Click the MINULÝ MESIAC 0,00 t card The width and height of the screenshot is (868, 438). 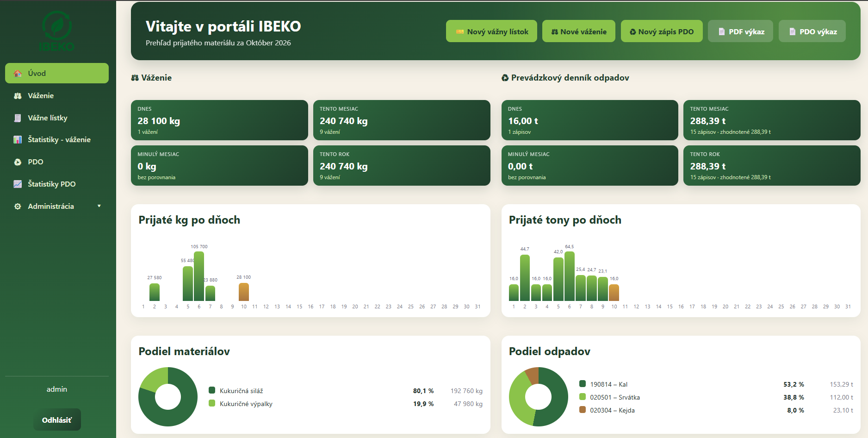coord(590,165)
